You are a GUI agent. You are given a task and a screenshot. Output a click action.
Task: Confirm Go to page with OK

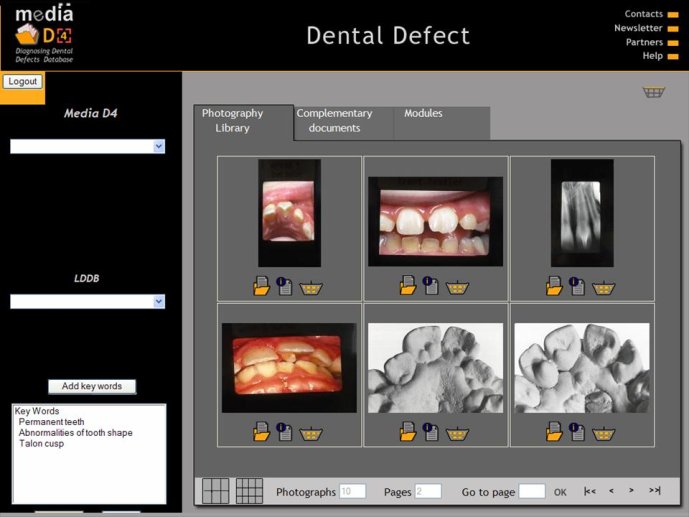click(x=560, y=492)
